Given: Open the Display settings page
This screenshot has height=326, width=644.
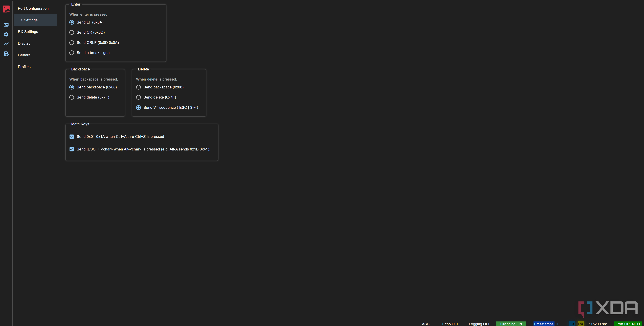Looking at the screenshot, I should [x=35, y=43].
